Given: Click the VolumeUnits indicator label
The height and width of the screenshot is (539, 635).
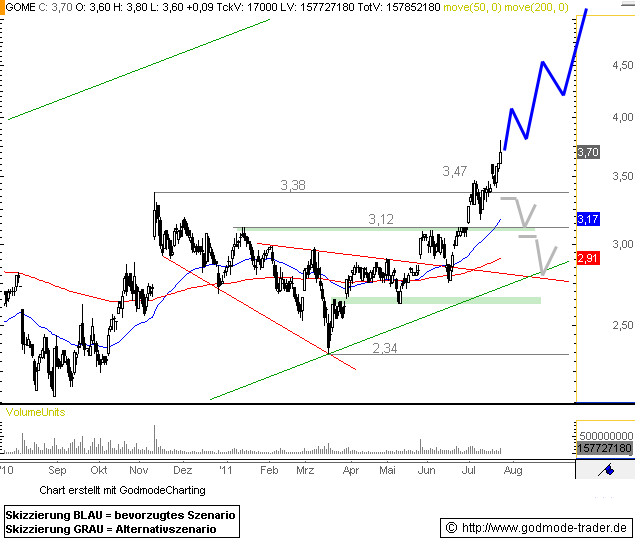Looking at the screenshot, I should (x=35, y=412).
